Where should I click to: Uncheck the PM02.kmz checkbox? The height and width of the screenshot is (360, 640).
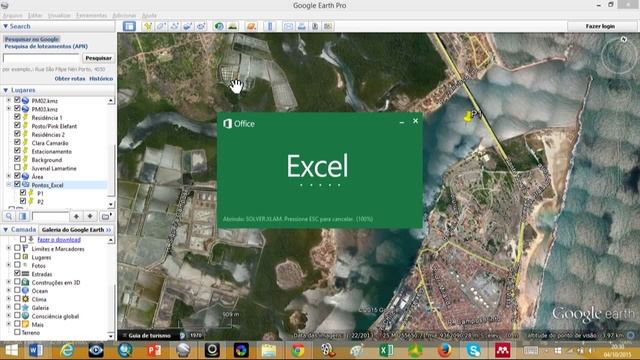pos(17,100)
